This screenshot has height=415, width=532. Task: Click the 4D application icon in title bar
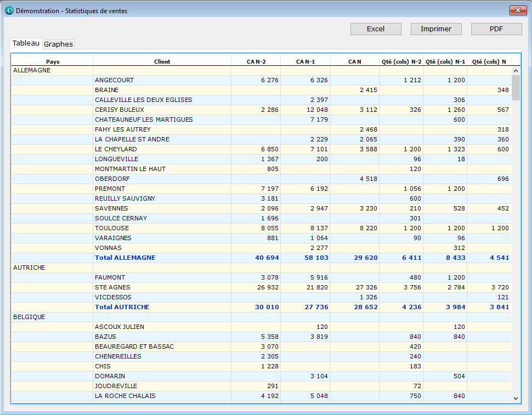point(9,10)
